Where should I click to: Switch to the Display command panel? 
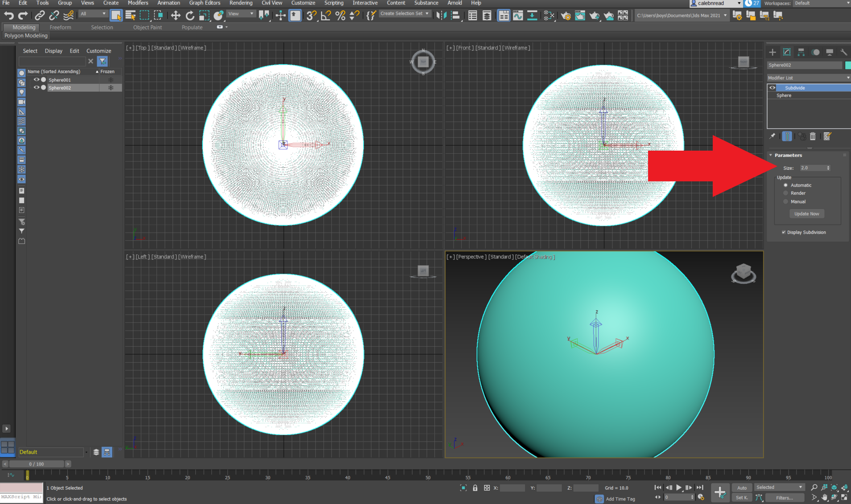point(830,52)
